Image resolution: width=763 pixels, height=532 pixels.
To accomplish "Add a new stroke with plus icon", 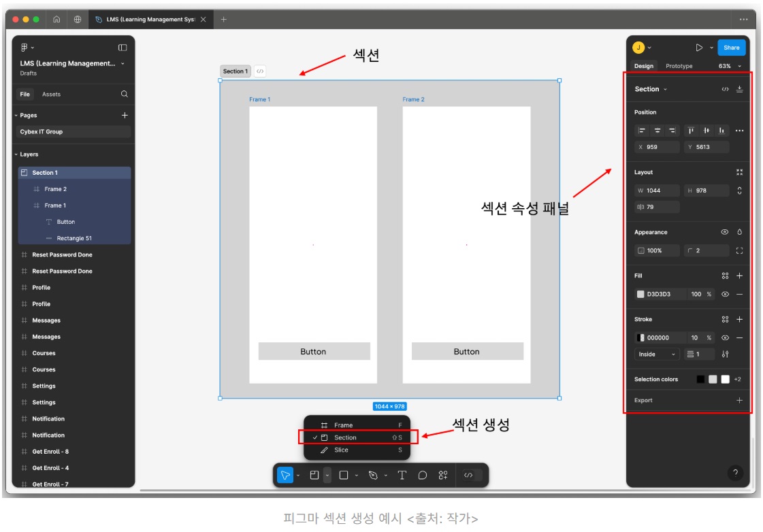I will 739,320.
